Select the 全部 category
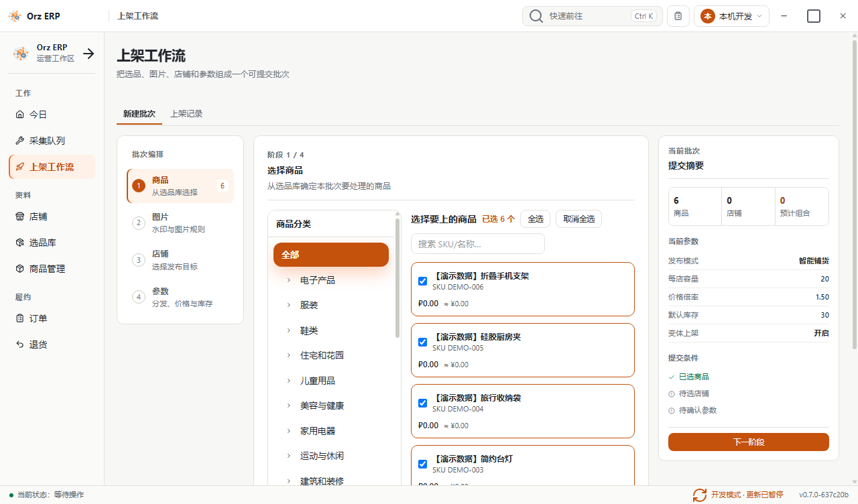The image size is (858, 504). pyautogui.click(x=331, y=255)
